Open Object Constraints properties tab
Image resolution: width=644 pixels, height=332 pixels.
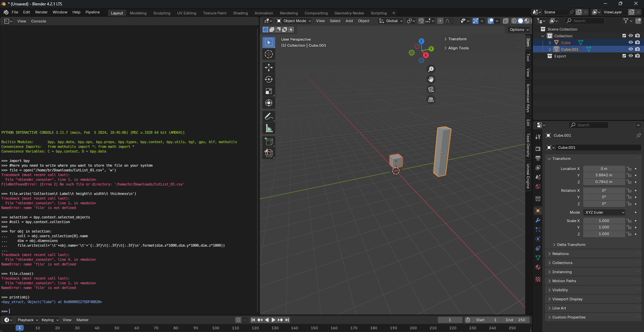click(538, 248)
